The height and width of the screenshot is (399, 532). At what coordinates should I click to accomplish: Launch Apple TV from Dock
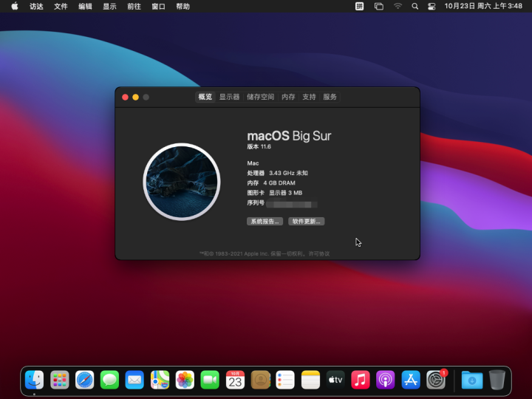click(335, 380)
